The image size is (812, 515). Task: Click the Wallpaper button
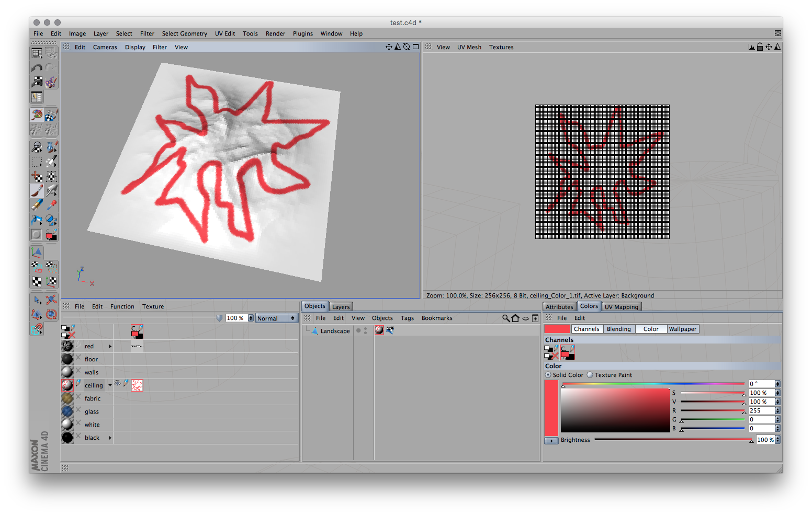[682, 329]
